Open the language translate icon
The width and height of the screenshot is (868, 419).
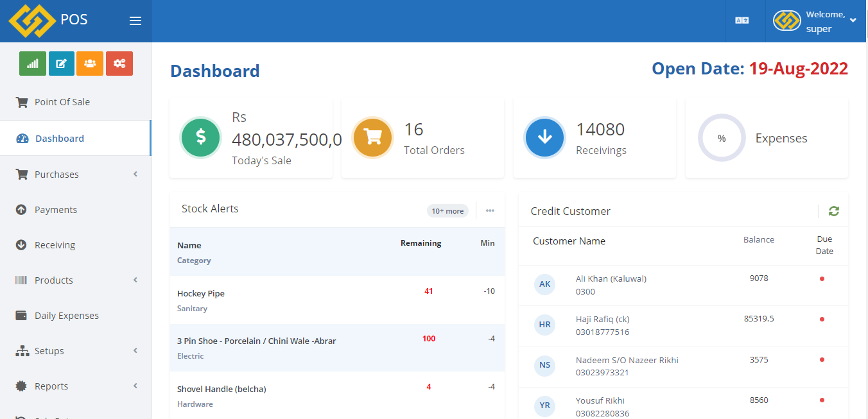742,21
